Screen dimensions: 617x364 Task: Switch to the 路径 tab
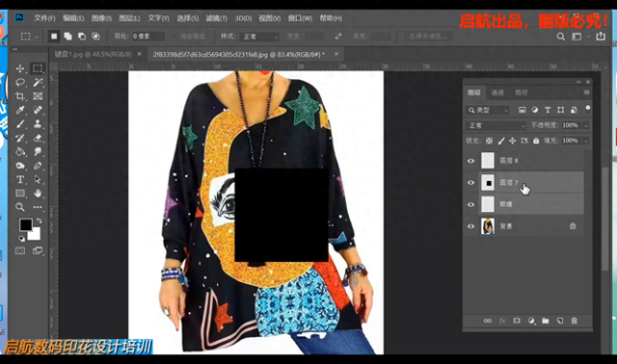(x=521, y=92)
